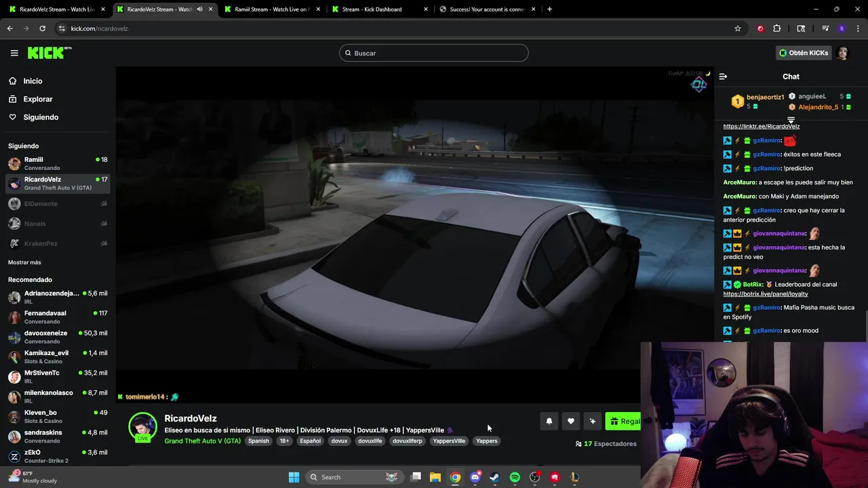Enable notifications with the bell button

pos(549,422)
